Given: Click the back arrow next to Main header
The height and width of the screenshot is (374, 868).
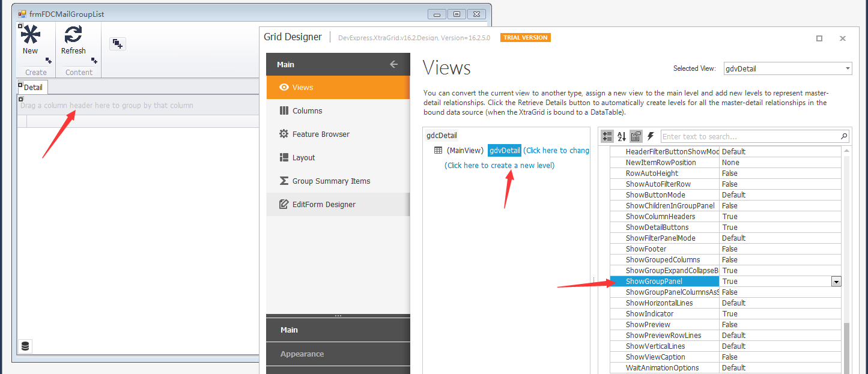Looking at the screenshot, I should pyautogui.click(x=394, y=64).
